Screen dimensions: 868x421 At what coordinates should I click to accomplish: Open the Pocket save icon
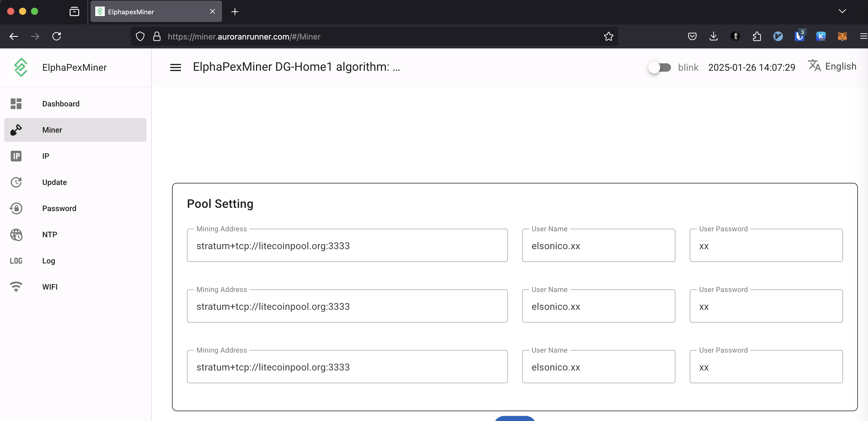pos(692,36)
